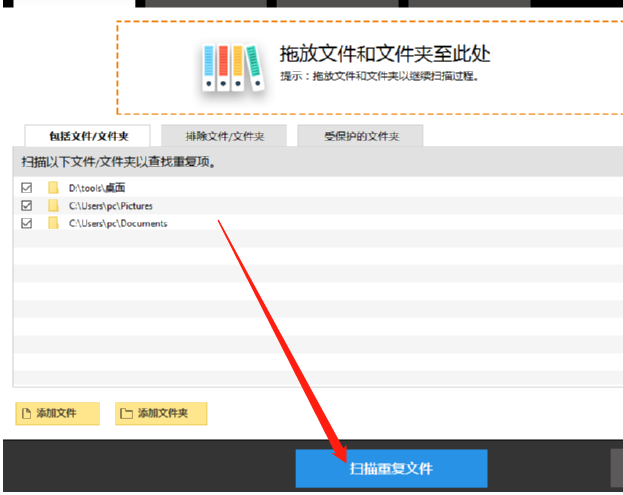Click the 拖放文件和文件夹至此处 drop area heading
Viewport: 623px width, 495px height.
click(384, 54)
